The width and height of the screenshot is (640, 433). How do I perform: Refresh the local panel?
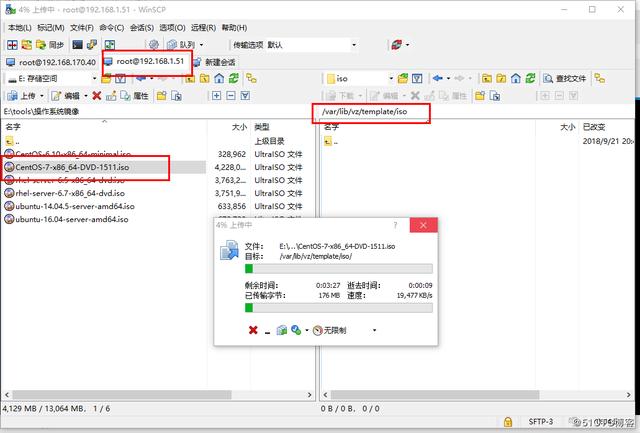click(x=234, y=79)
